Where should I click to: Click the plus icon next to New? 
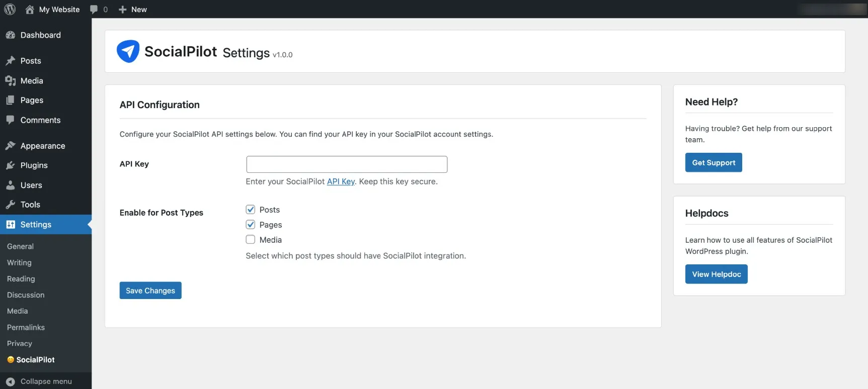[x=122, y=10]
